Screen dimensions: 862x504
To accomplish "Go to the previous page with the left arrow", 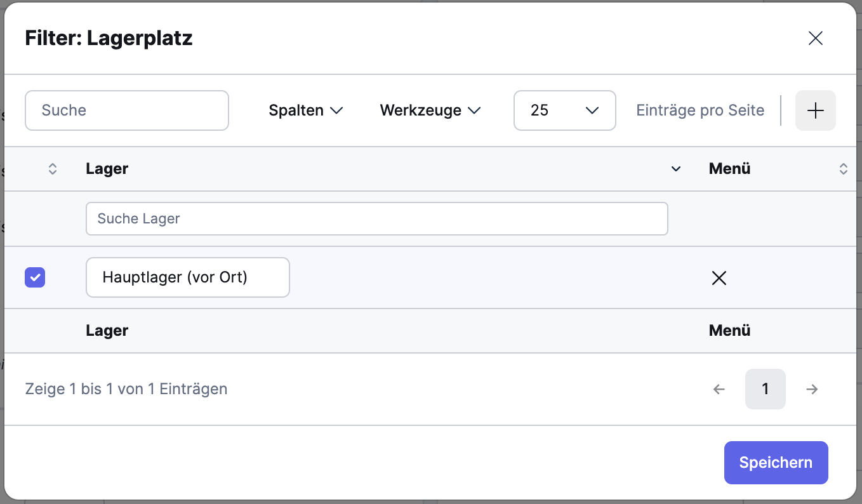I will point(718,389).
